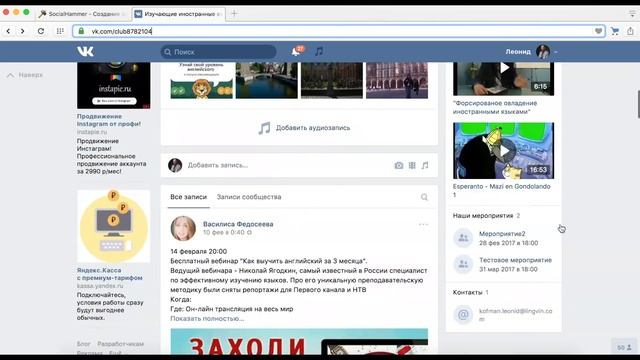Open a new browser tab with plus

tap(234, 13)
